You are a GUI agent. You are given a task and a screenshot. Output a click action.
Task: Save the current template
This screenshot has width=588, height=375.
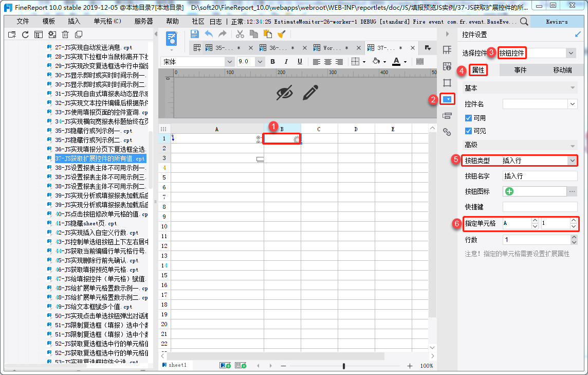click(x=195, y=34)
